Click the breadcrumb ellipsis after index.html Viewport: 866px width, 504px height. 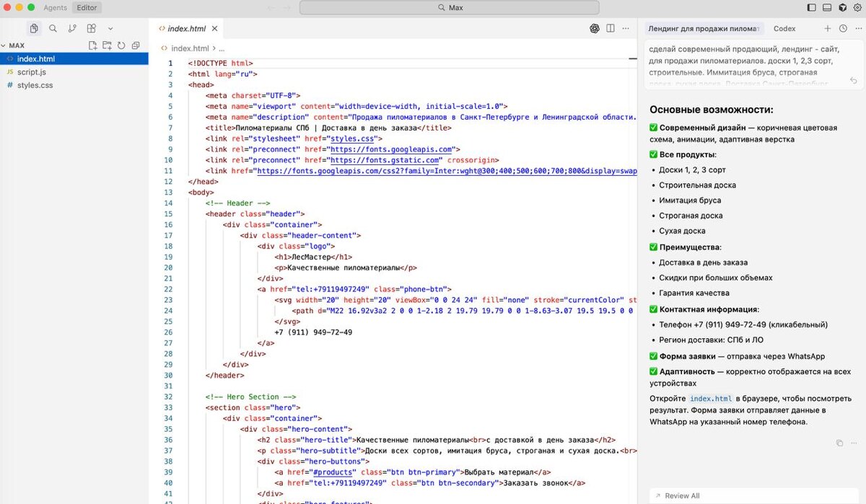click(222, 48)
